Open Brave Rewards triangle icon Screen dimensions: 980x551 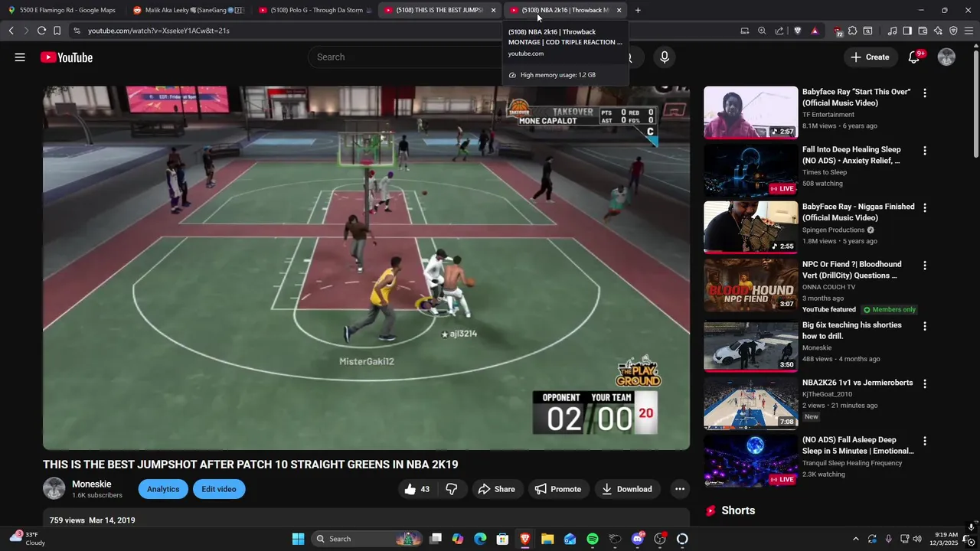click(x=815, y=31)
